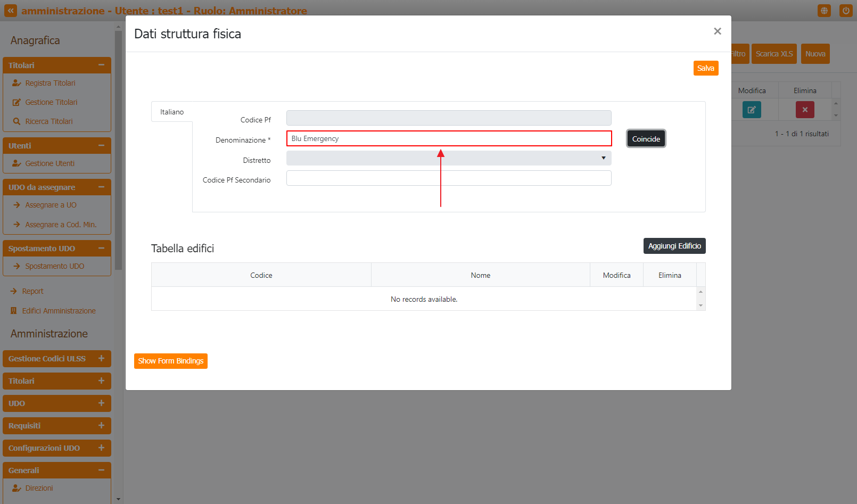The width and height of the screenshot is (857, 504).
Task: Click the globe language icon
Action: tap(824, 11)
